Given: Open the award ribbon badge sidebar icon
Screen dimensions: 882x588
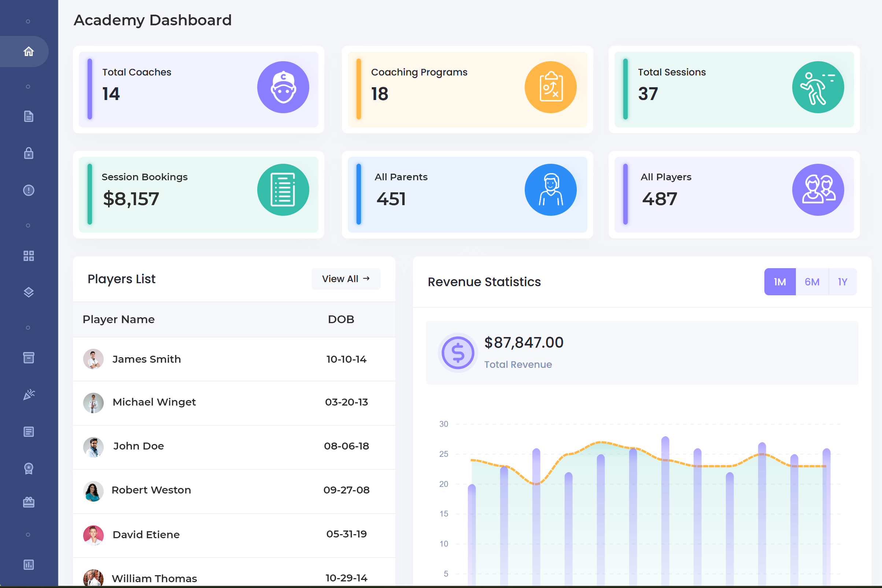Looking at the screenshot, I should pyautogui.click(x=29, y=468).
